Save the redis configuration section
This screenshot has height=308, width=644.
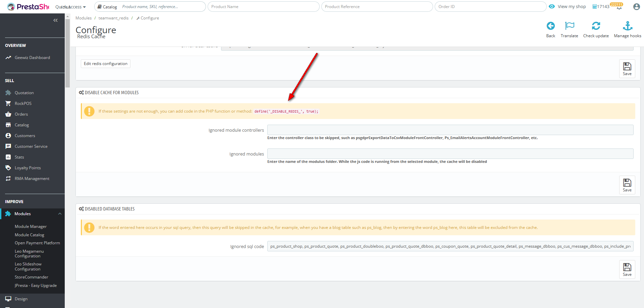tap(627, 69)
